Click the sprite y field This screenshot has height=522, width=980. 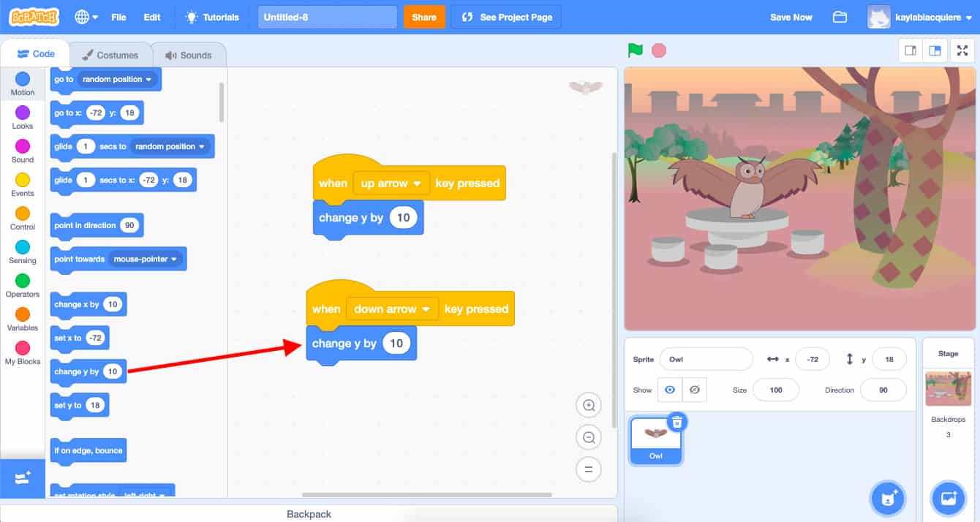(x=889, y=359)
